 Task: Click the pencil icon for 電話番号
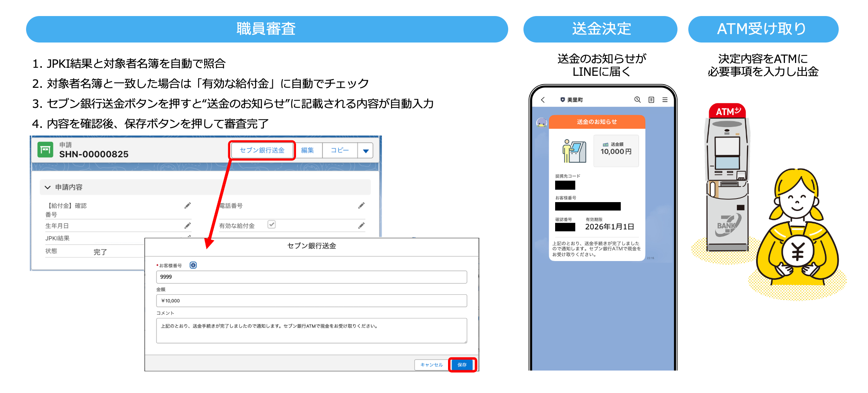(361, 206)
